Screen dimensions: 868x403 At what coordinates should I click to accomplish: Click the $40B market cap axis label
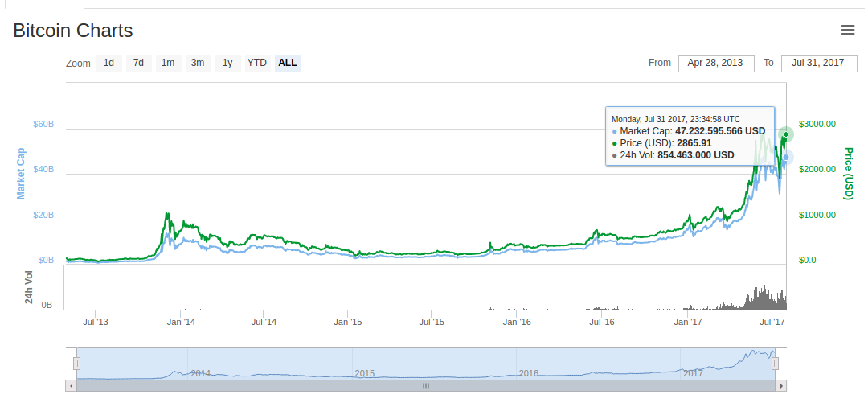coord(43,169)
